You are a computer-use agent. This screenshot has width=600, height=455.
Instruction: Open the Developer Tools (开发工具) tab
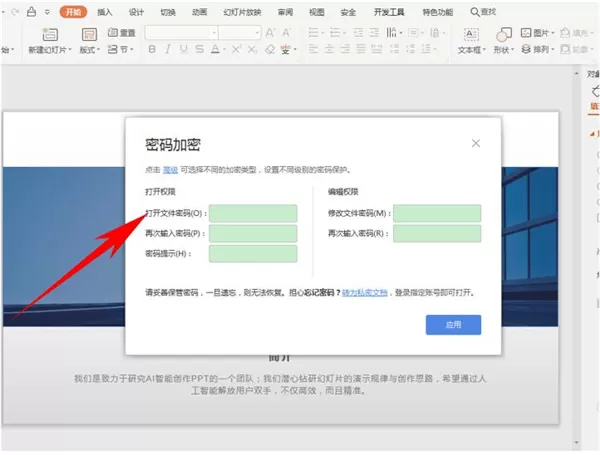click(389, 12)
